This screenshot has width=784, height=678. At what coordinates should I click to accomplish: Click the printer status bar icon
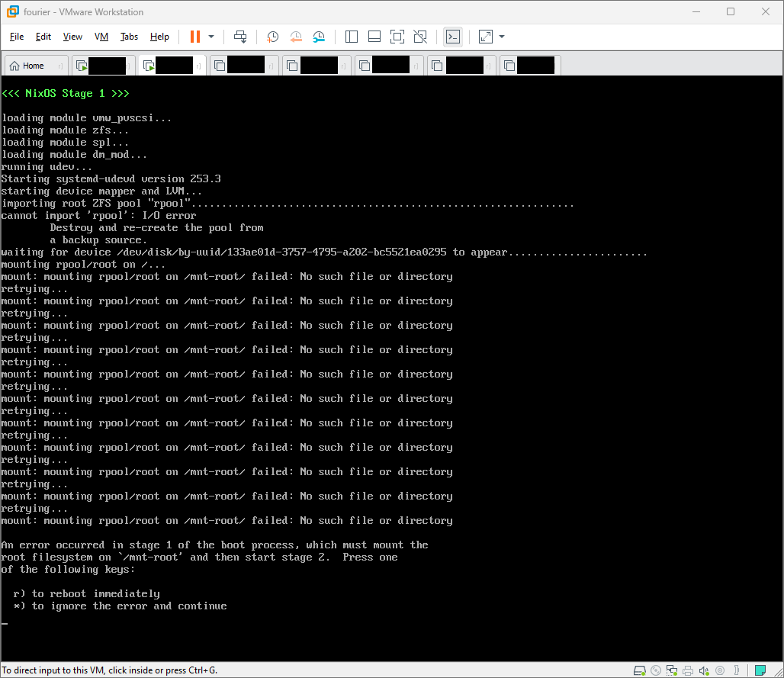pos(688,670)
